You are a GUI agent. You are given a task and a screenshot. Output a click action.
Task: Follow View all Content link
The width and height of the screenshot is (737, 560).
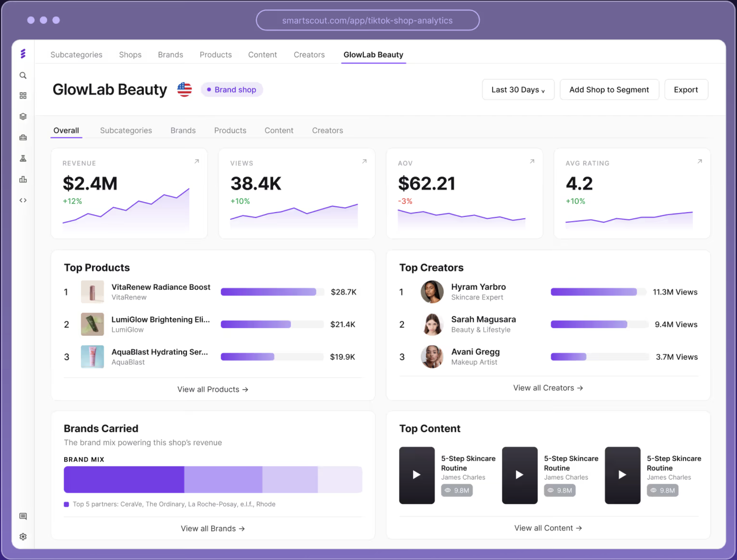(548, 528)
